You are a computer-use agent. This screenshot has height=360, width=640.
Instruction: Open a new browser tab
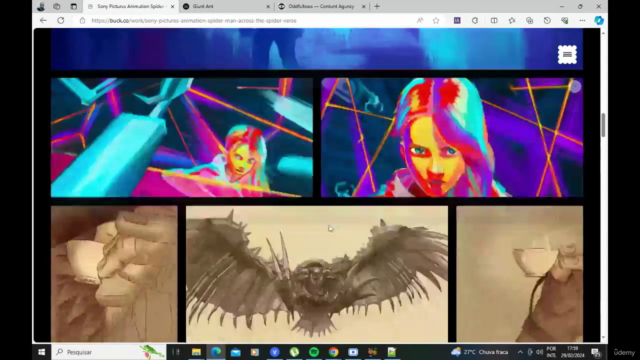377,7
